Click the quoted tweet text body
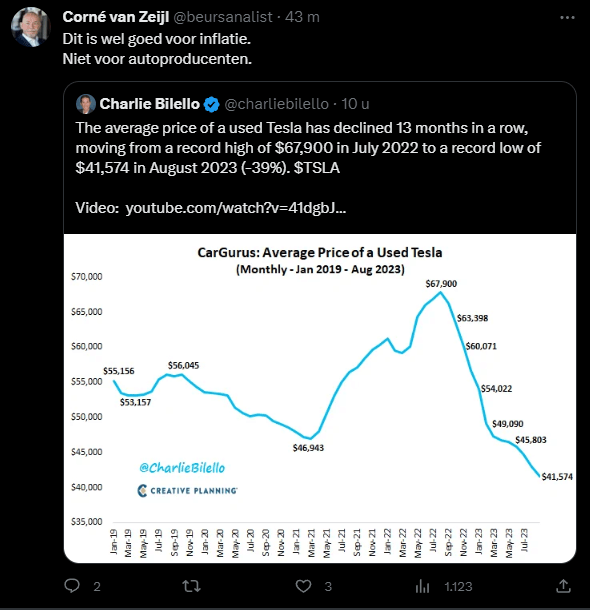The width and height of the screenshot is (590, 610). pyautogui.click(x=308, y=148)
